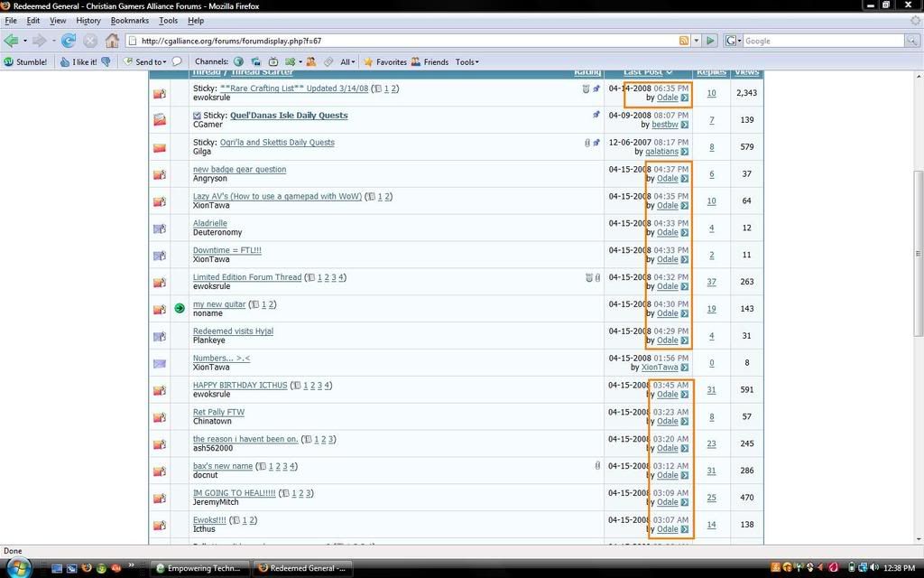Open the Bookmarks menu

pyautogui.click(x=129, y=20)
